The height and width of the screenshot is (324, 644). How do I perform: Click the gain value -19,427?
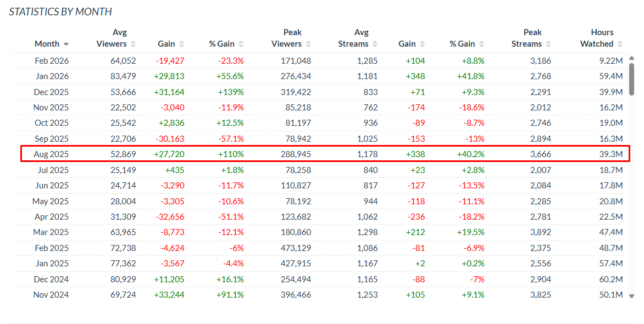tap(170, 61)
